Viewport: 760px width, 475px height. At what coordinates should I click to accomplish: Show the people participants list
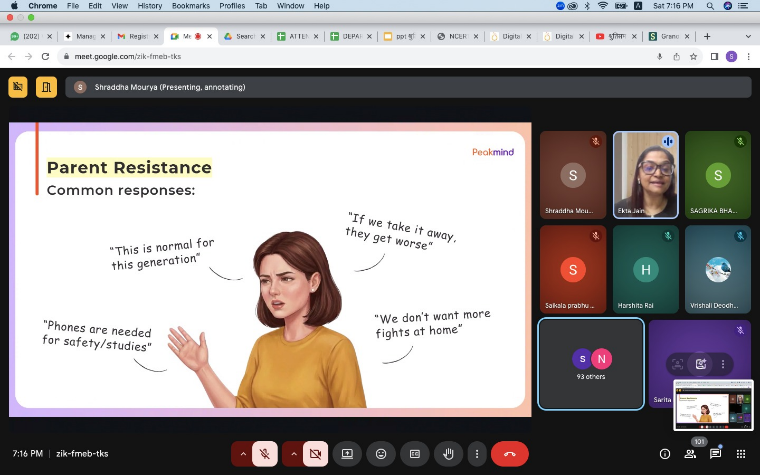click(690, 453)
